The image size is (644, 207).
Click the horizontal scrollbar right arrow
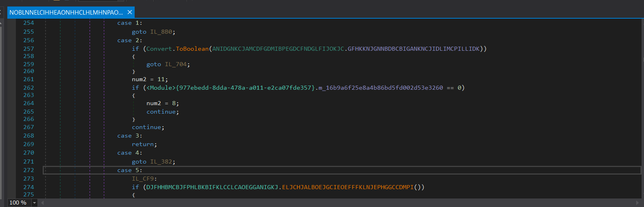click(637, 203)
